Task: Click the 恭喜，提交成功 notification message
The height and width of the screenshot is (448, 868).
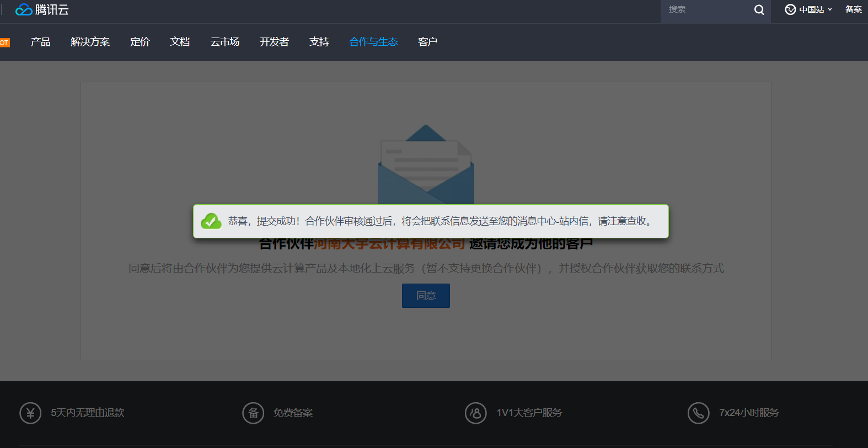Action: tap(440, 221)
